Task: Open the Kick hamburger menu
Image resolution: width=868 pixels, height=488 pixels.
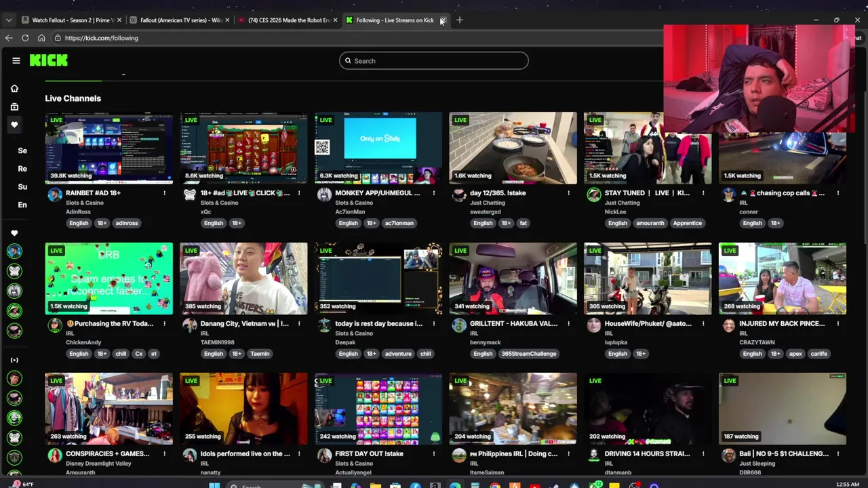Action: point(16,60)
